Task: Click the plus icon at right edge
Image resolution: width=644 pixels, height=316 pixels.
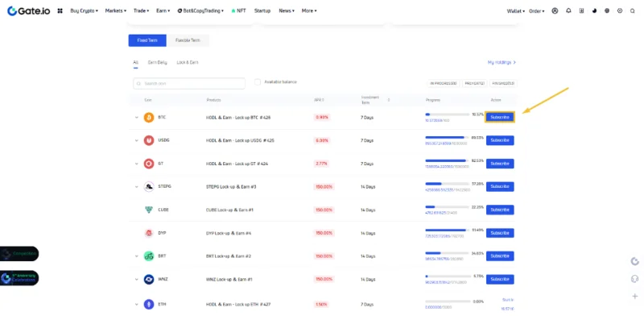Action: pyautogui.click(x=634, y=297)
